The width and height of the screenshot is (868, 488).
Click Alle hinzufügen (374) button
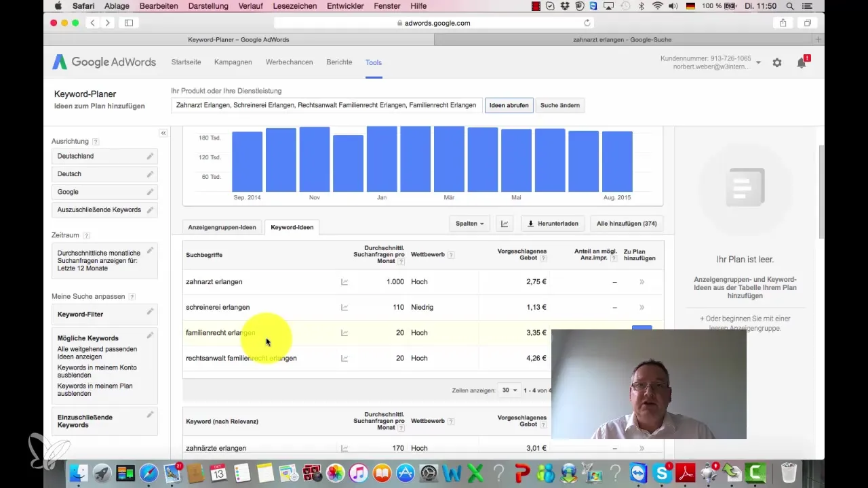[627, 224]
